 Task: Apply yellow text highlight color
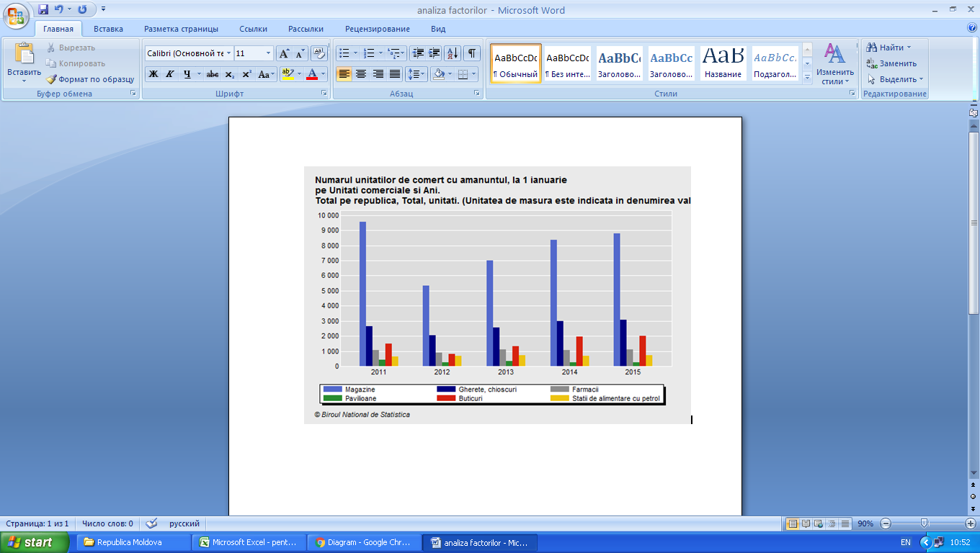[x=287, y=74]
